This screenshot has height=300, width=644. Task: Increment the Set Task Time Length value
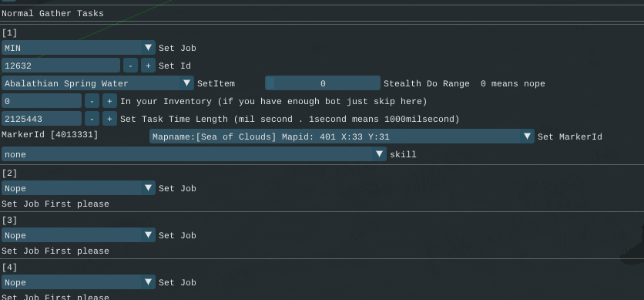point(109,119)
